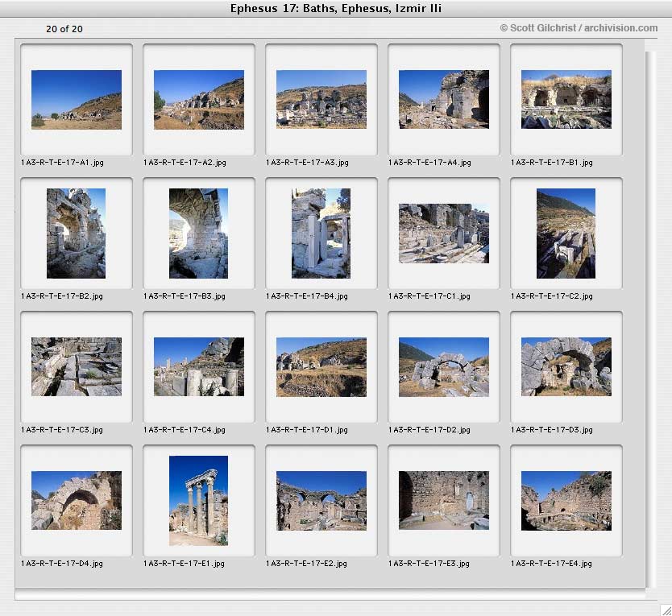Screen dimensions: 672x616
Task: Click the filename label 1A3-R-T-E-17-D1.jpg
Action: (x=307, y=430)
